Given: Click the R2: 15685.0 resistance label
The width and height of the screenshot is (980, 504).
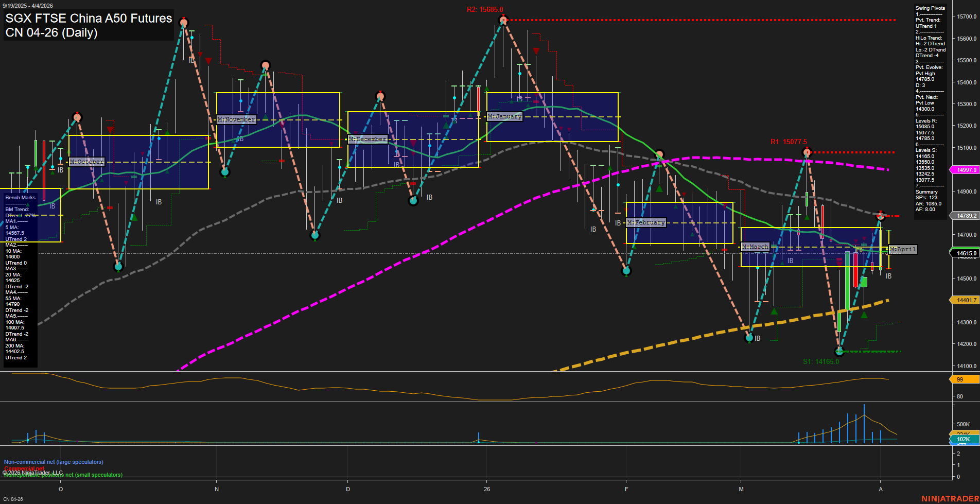Looking at the screenshot, I should tap(484, 9).
